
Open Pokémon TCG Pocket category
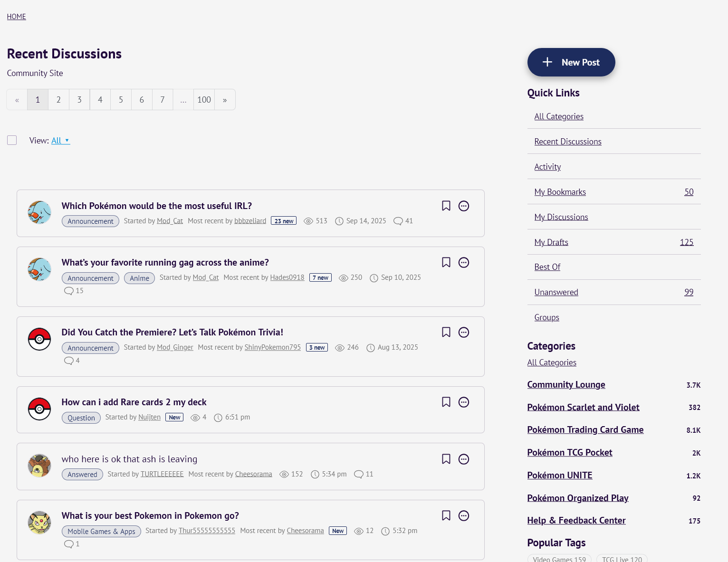[x=570, y=453]
